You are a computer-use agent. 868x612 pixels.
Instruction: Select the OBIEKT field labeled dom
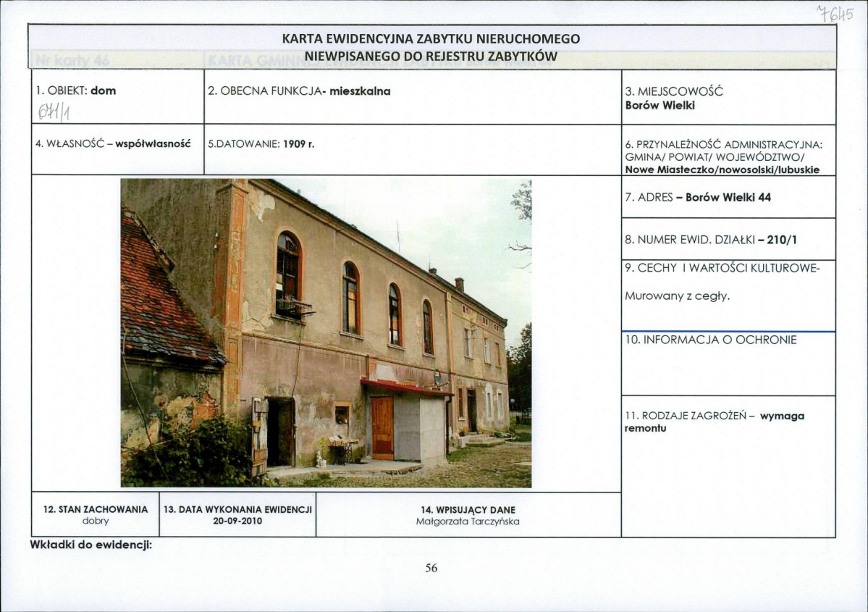[x=80, y=91]
